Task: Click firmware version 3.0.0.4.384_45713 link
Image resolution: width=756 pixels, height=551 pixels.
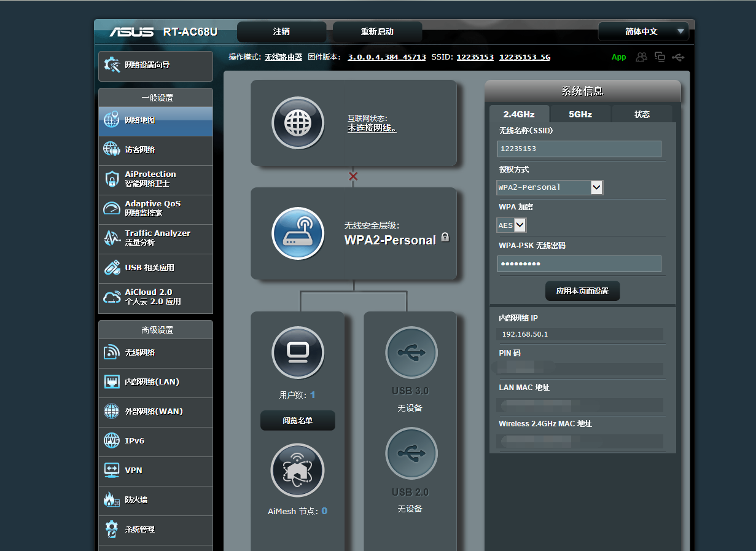Action: pos(387,57)
